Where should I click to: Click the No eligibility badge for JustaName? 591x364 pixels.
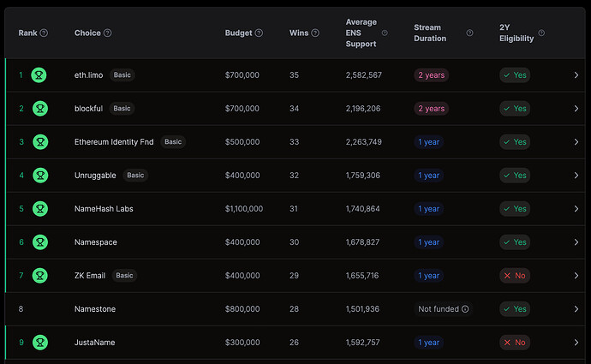[x=515, y=343]
